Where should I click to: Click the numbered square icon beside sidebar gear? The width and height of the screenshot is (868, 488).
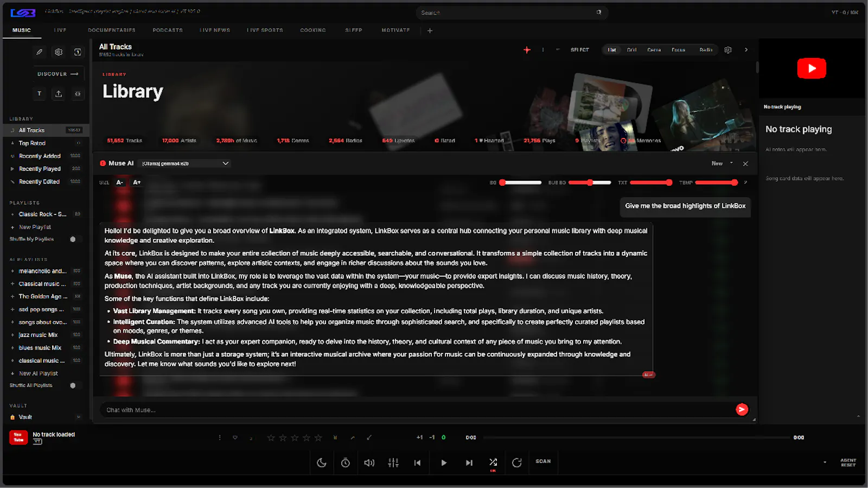[x=78, y=52]
